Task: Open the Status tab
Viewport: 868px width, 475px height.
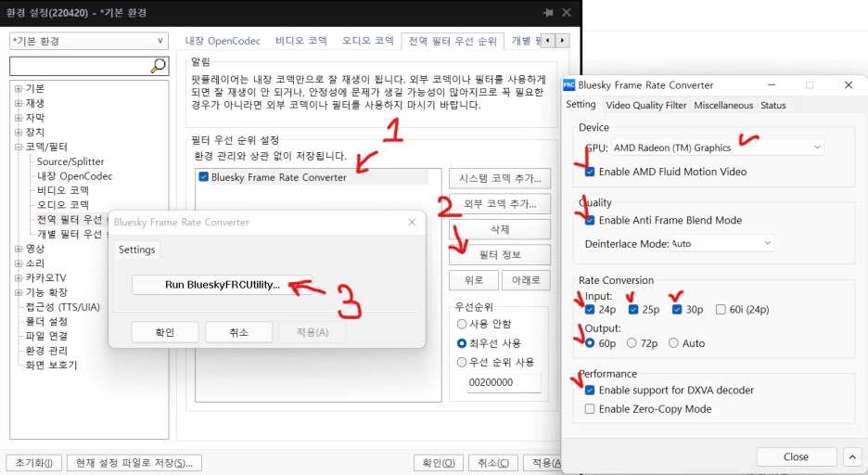Action: click(772, 105)
